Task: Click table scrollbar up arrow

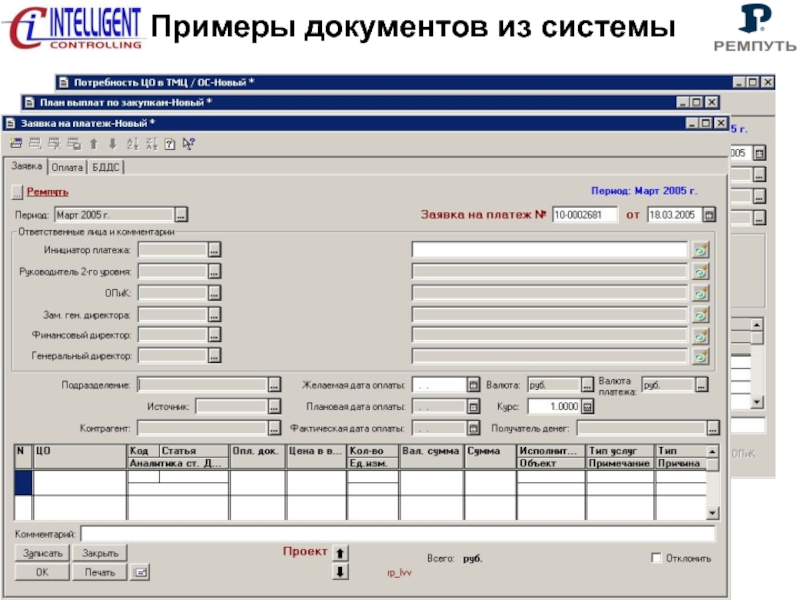Action: [712, 451]
